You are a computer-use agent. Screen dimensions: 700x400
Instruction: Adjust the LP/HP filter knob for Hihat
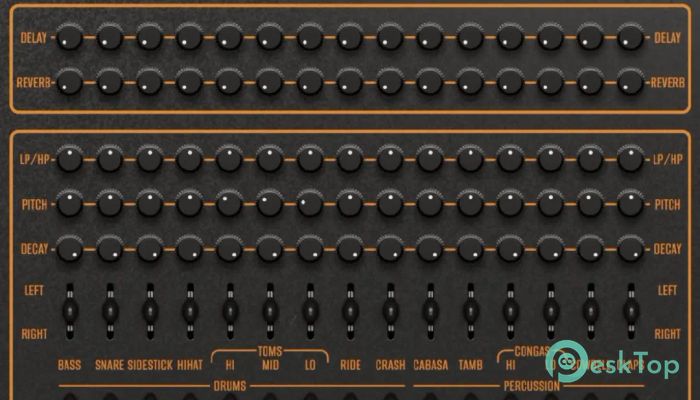click(189, 158)
